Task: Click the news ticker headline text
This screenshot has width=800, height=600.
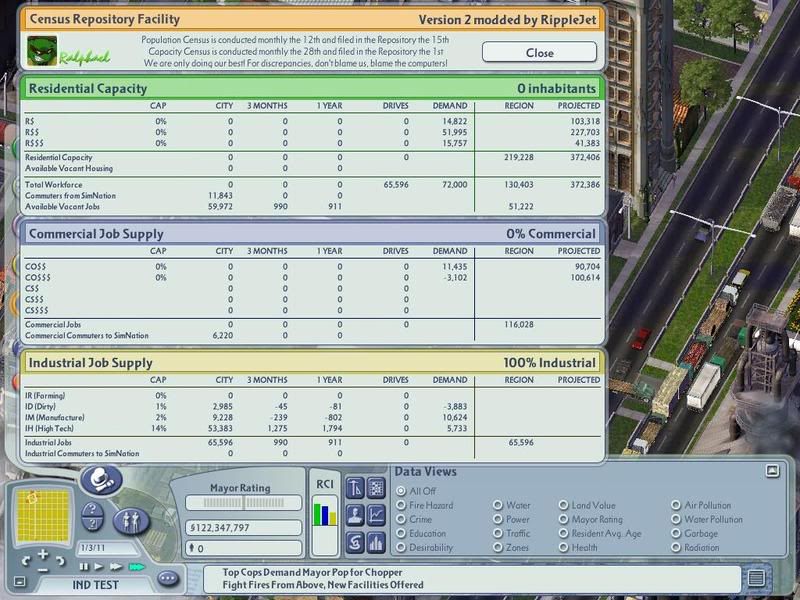Action: point(322,579)
